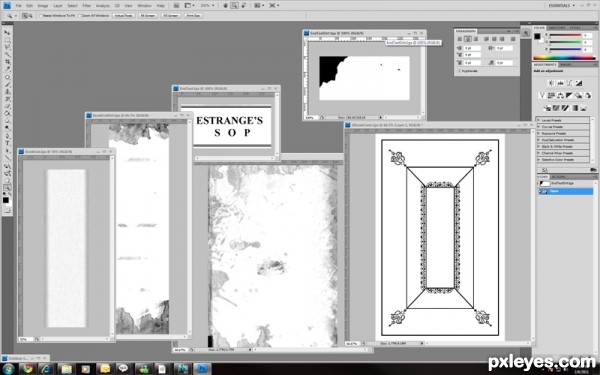Click the Windows Start button
Viewport: 600px width, 375px height.
click(8, 368)
